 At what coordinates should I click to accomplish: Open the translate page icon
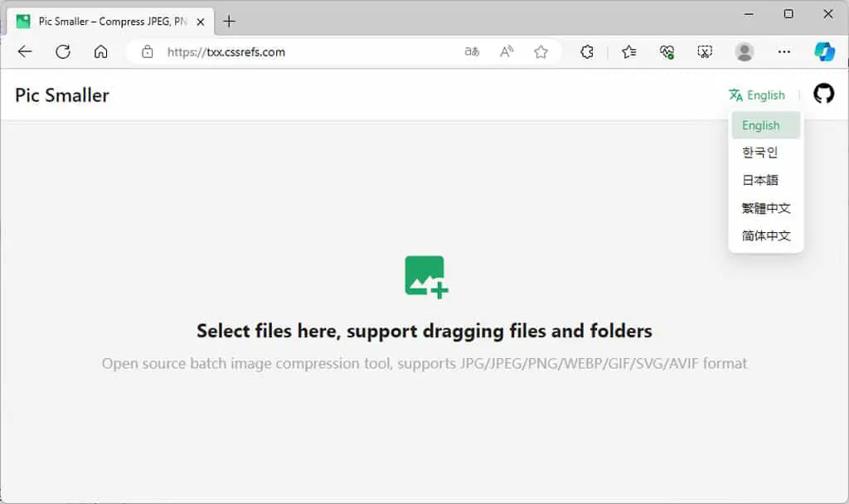click(x=472, y=52)
